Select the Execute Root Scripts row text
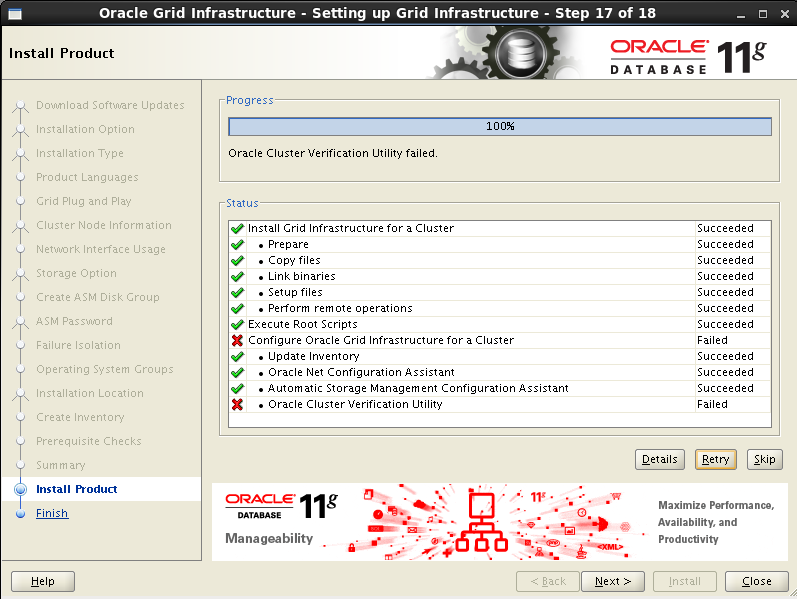 (x=303, y=324)
